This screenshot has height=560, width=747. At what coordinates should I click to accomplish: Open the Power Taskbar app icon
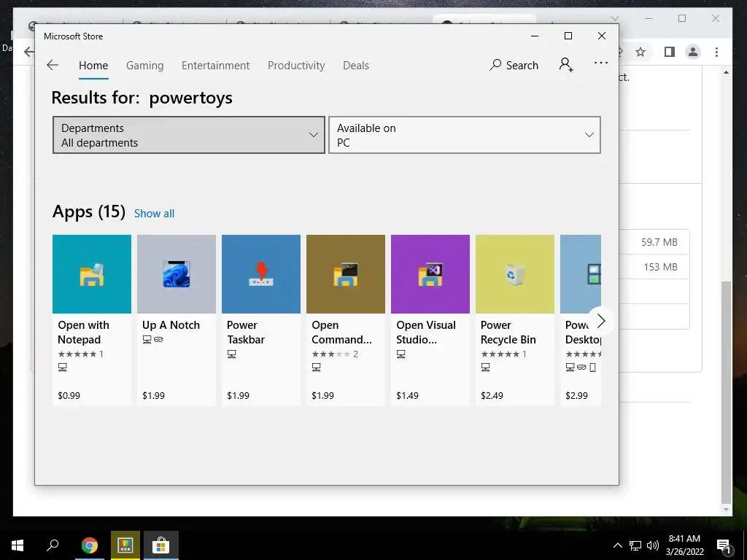(261, 274)
